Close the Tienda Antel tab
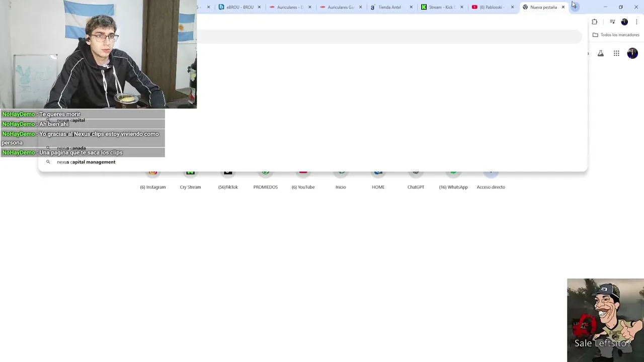 [411, 7]
